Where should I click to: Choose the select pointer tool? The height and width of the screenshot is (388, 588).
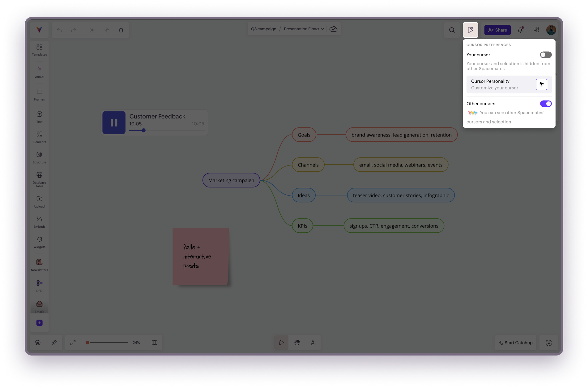(x=281, y=343)
